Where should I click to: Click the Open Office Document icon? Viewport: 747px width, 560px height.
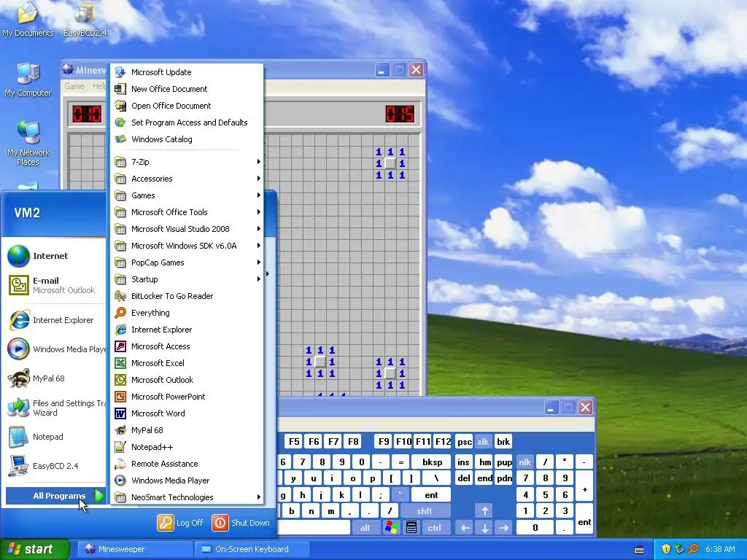120,106
